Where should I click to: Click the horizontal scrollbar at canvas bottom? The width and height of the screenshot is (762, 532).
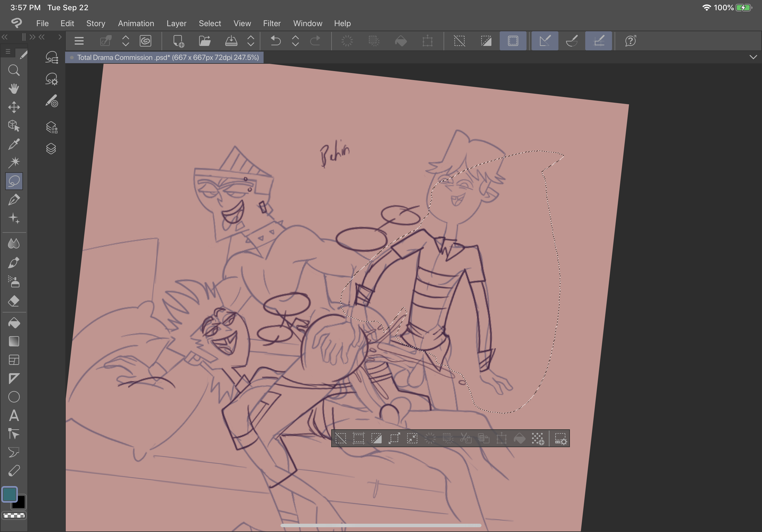381,525
